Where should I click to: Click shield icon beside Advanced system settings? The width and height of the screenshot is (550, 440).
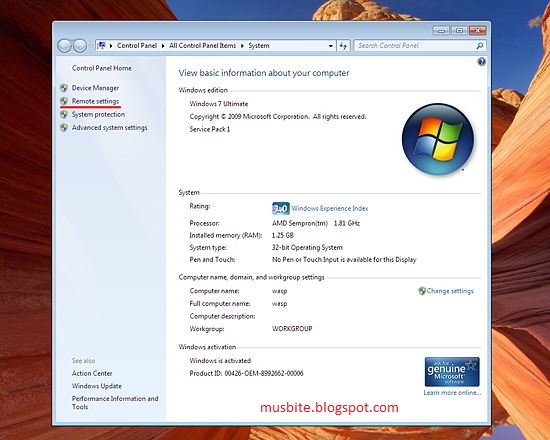(64, 127)
